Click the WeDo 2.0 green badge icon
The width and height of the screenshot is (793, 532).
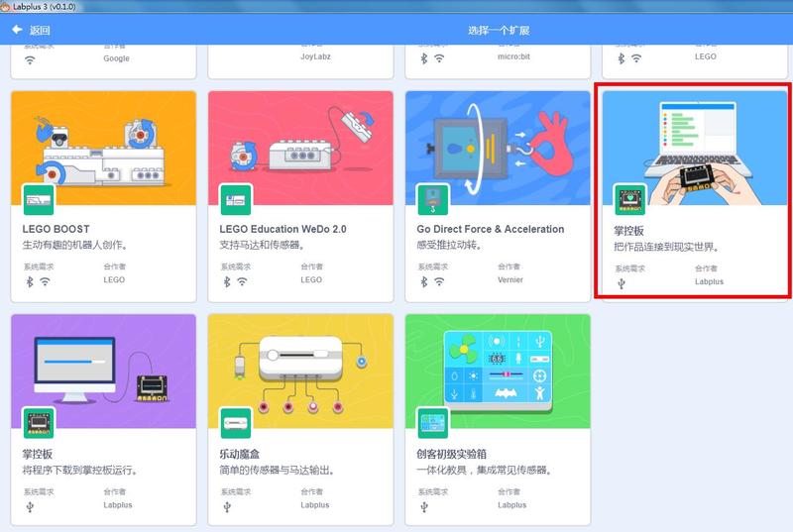click(236, 199)
